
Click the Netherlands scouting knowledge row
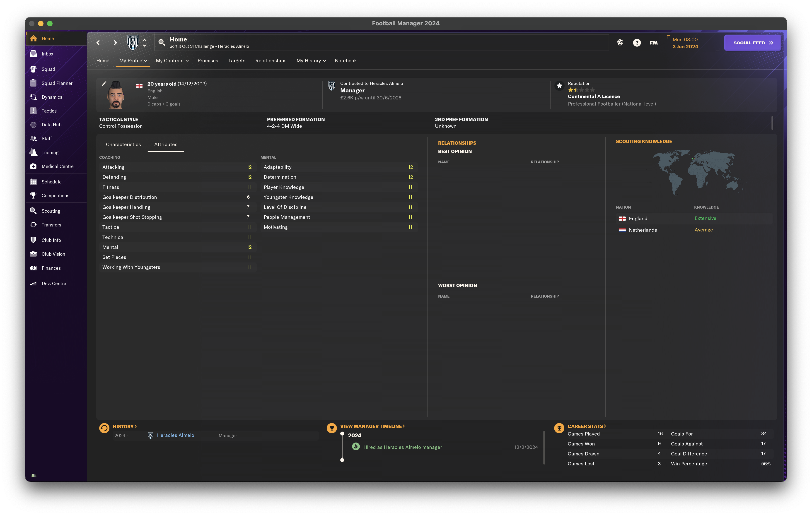(694, 230)
